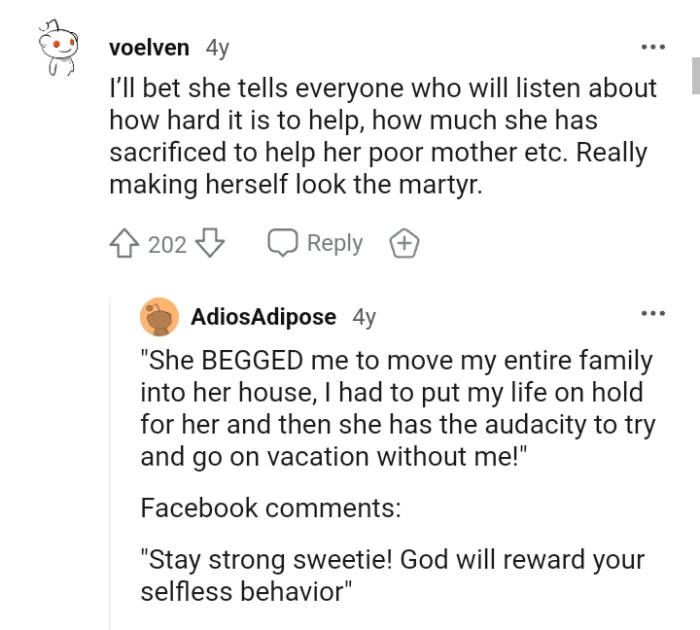This screenshot has width=700, height=630.
Task: Click the "Stay strong sweetie!" paragraph
Action: 393,573
